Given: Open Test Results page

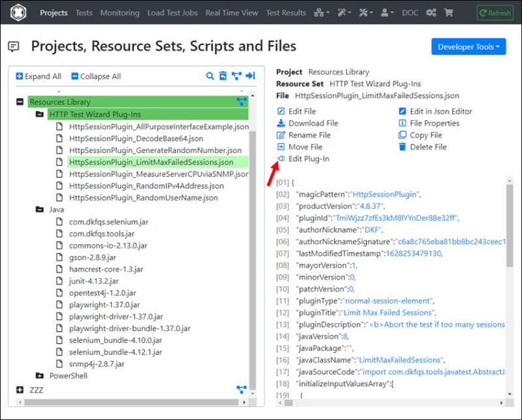Looking at the screenshot, I should coord(285,12).
